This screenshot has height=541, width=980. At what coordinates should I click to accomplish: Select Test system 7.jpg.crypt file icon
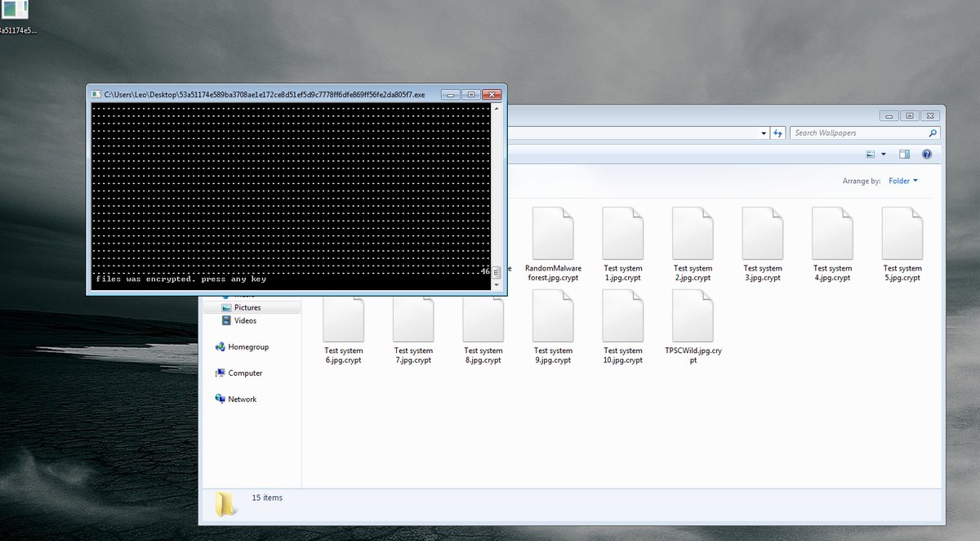click(x=413, y=317)
